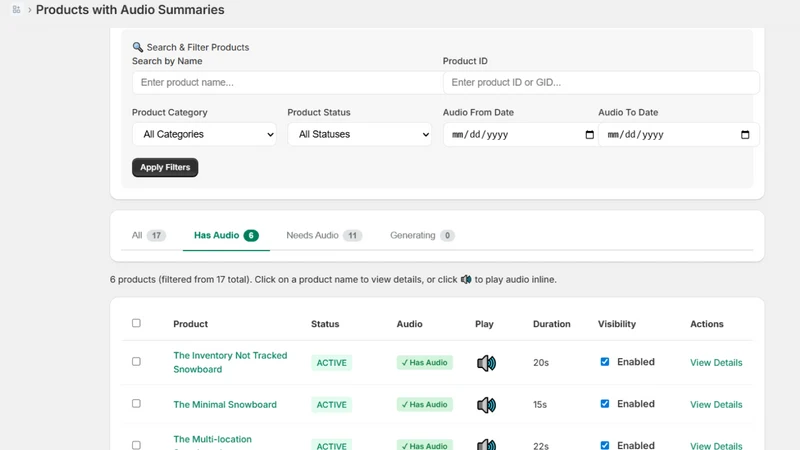Open calendar picker for Audio To Date
This screenshot has height=450, width=800.
point(745,135)
